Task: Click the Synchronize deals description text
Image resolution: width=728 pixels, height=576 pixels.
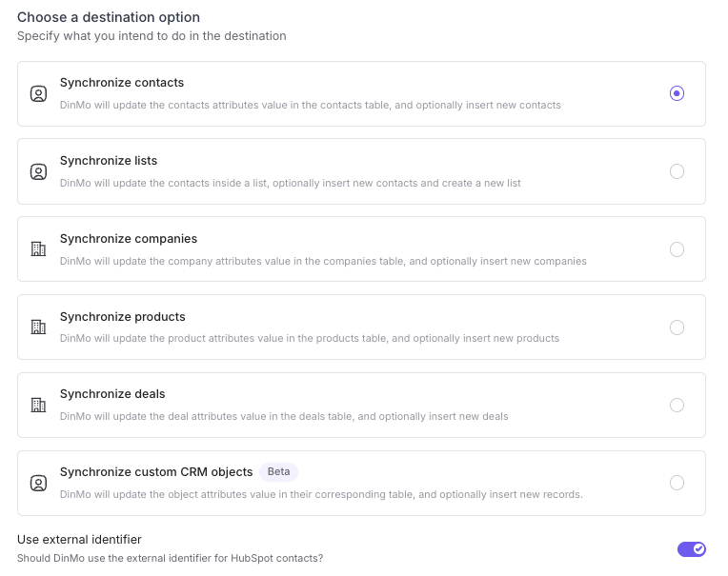Action: point(284,416)
